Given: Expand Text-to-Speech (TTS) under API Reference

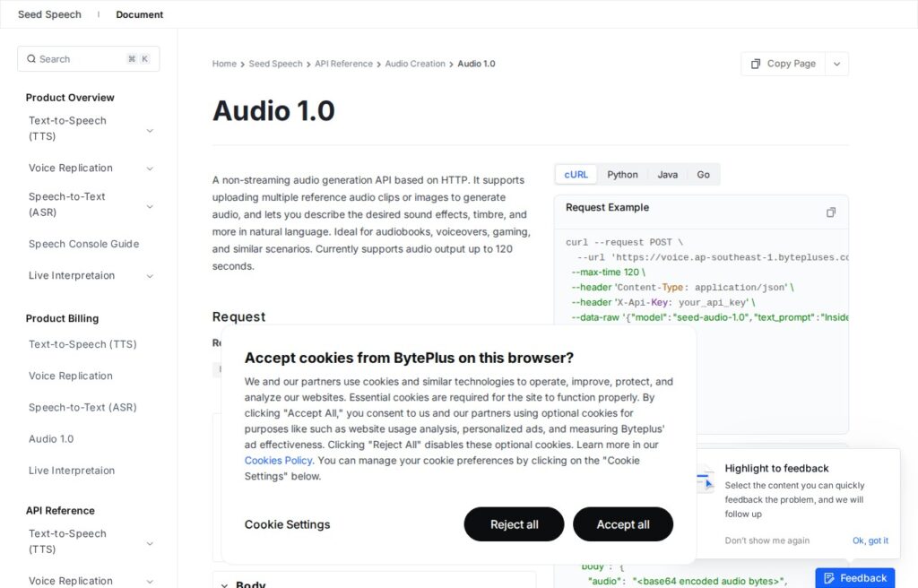Looking at the screenshot, I should coord(150,543).
